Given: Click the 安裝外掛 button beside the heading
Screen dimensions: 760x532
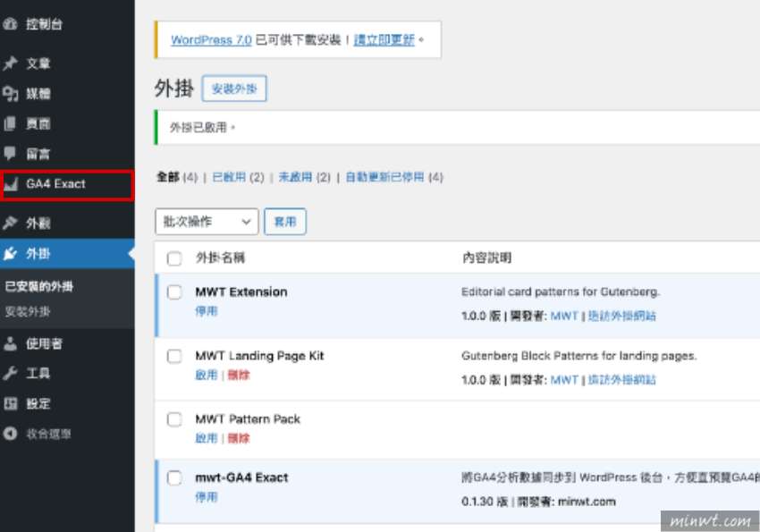Looking at the screenshot, I should pyautogui.click(x=234, y=89).
